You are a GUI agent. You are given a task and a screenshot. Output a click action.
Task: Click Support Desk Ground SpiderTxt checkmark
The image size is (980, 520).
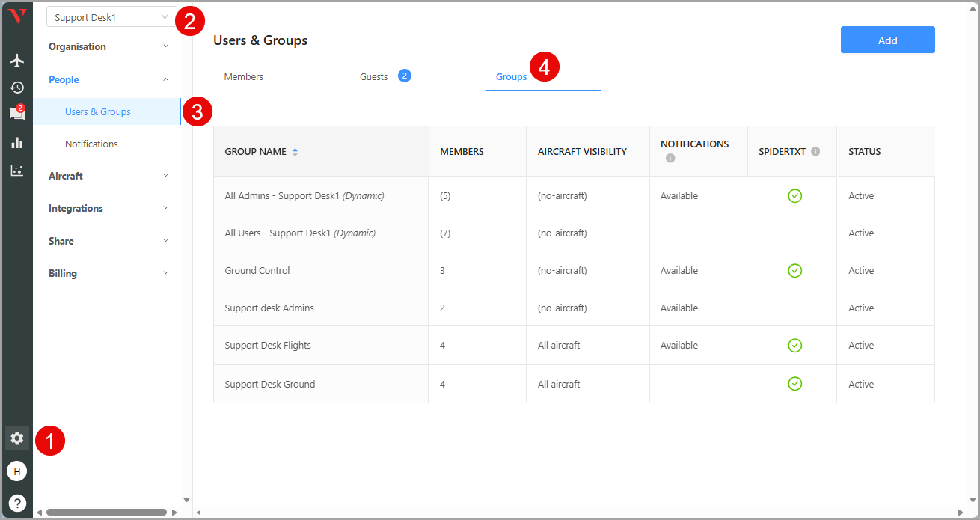point(794,384)
